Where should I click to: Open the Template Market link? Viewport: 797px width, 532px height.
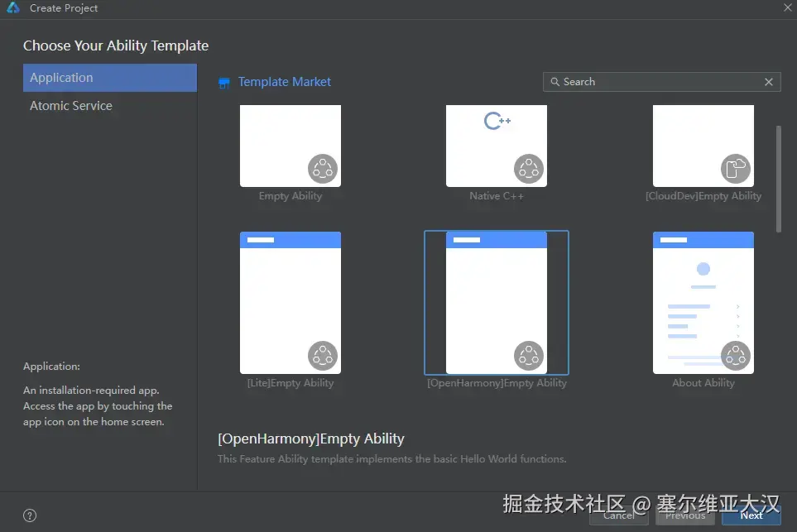(x=284, y=82)
